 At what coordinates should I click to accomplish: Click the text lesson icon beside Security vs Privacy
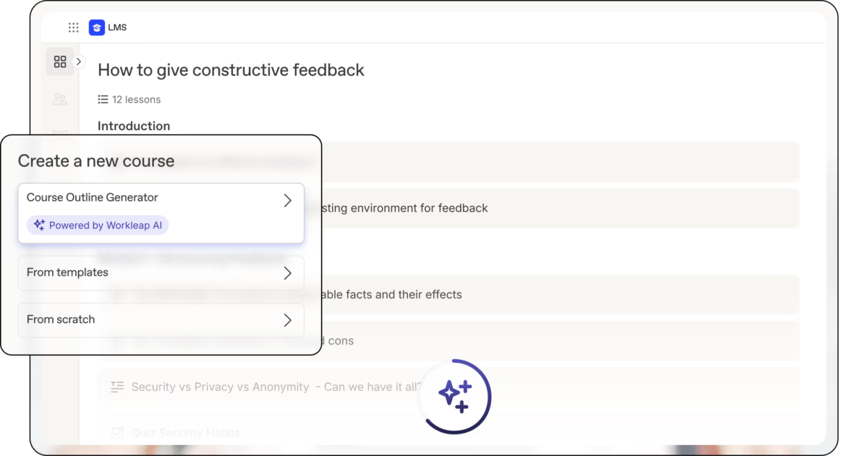tap(117, 387)
